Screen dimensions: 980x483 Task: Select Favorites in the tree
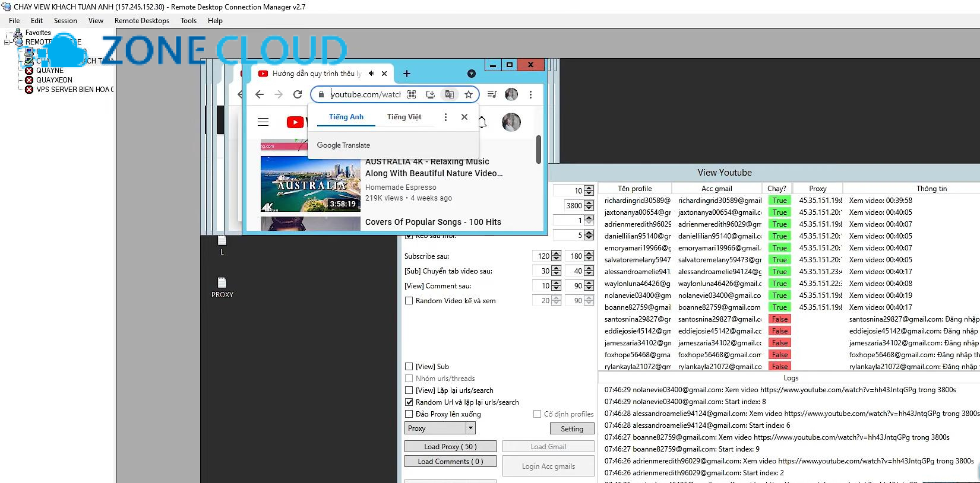(38, 33)
